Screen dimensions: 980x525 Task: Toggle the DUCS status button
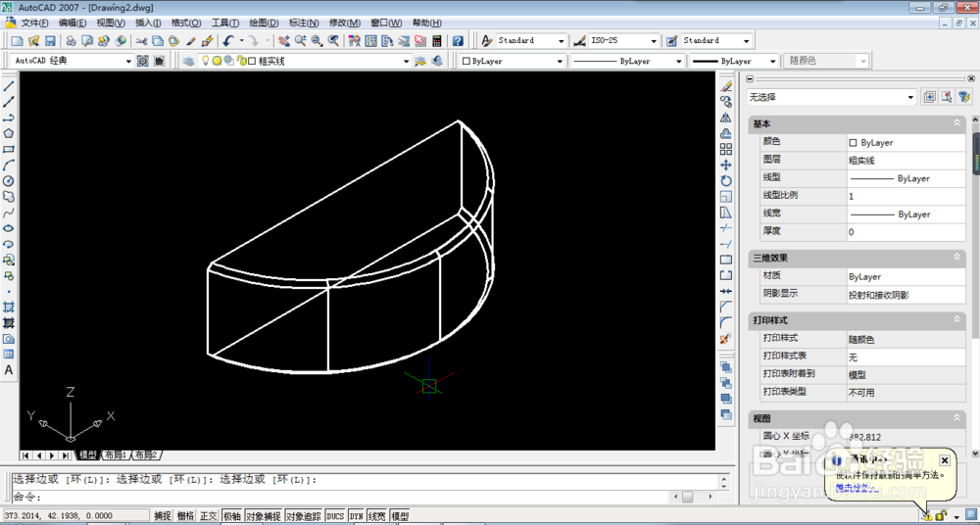click(335, 516)
